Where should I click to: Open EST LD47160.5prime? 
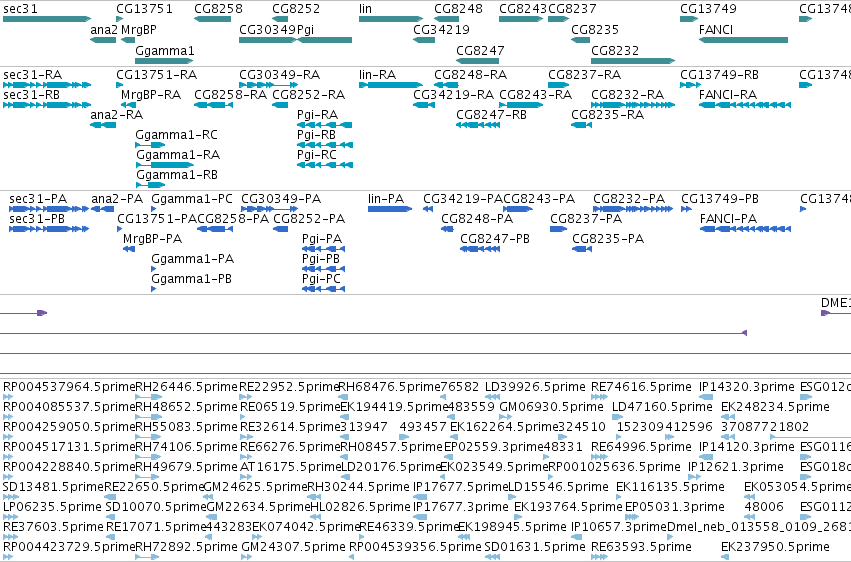tap(618, 417)
